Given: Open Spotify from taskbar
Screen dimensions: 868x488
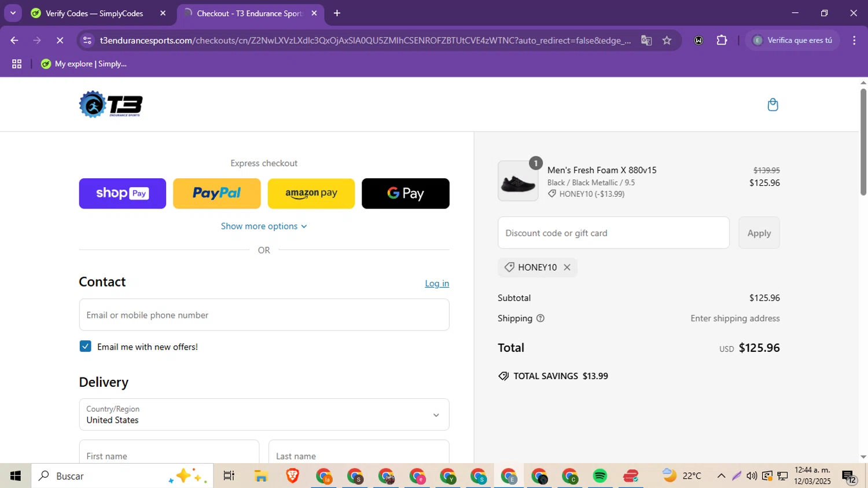Looking at the screenshot, I should (600, 476).
